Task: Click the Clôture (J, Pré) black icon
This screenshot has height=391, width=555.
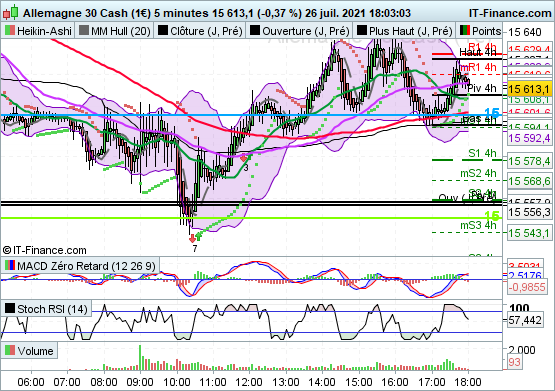Action: tap(163, 30)
